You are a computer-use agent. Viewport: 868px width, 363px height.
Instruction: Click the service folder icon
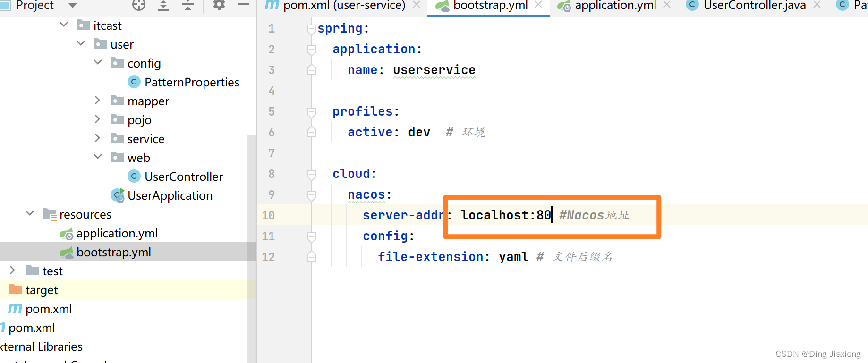117,138
